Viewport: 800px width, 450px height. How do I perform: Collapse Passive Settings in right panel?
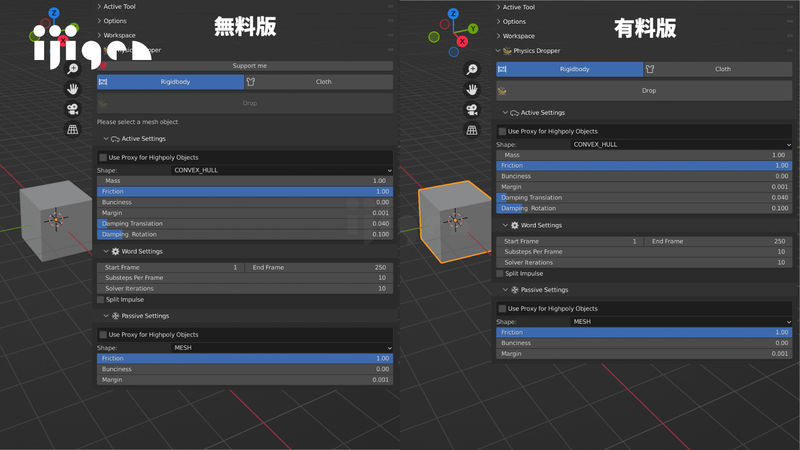535,290
